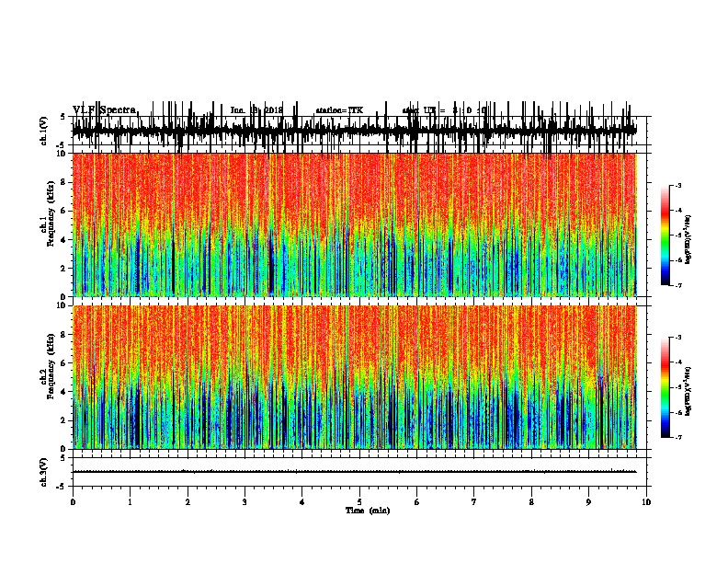The width and height of the screenshot is (728, 563).
Task: Click time axis tick label '4'
Action: [x=302, y=502]
